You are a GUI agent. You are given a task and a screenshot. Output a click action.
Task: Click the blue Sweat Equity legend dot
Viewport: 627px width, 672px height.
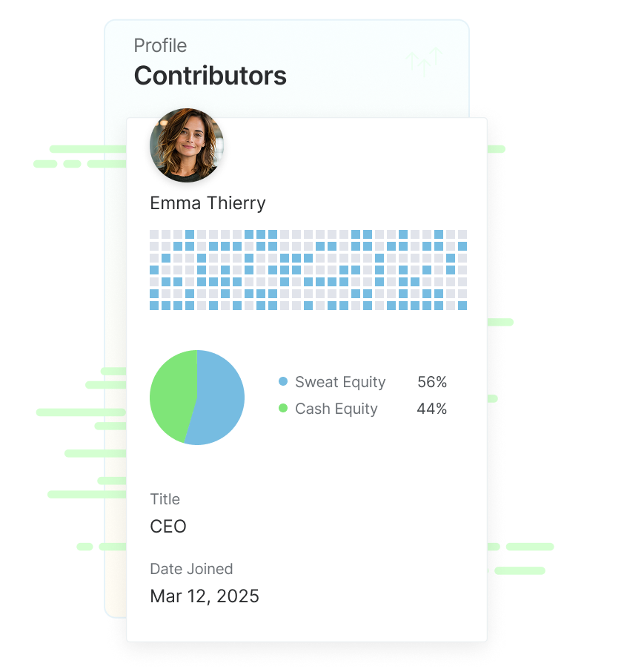click(283, 382)
